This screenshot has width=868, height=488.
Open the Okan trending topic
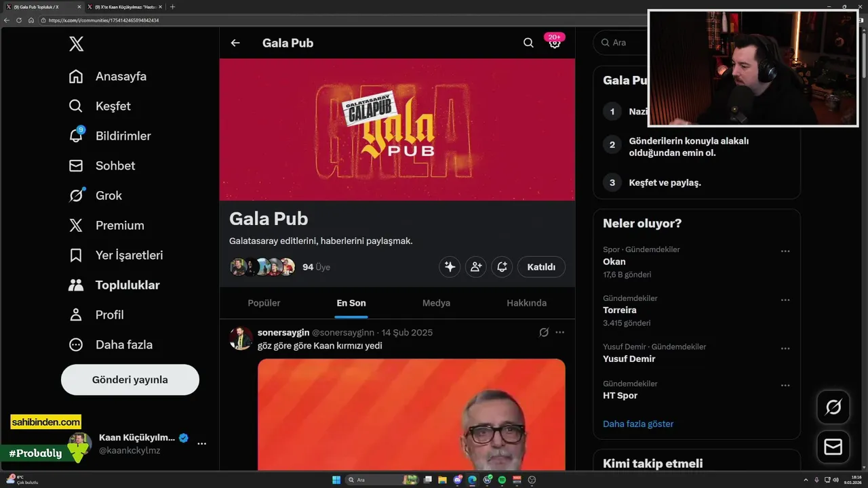[614, 262]
